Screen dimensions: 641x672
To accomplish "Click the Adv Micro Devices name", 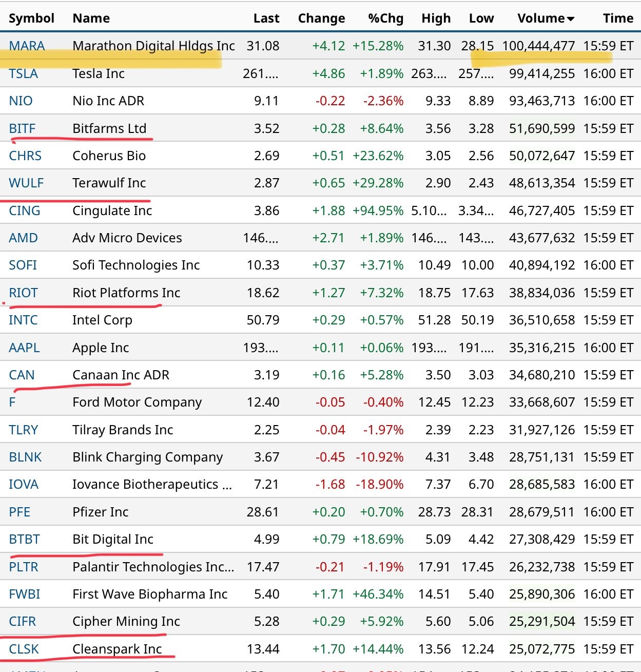I will pos(127,238).
